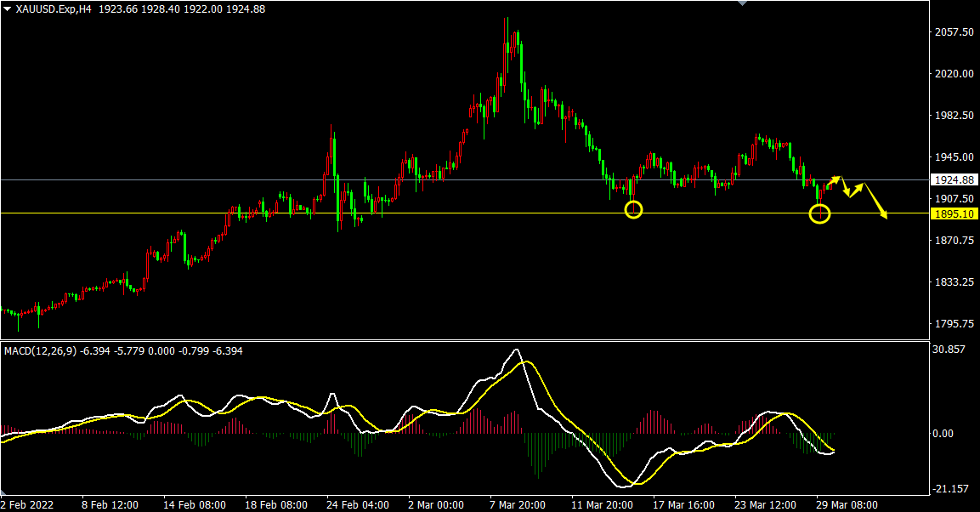Click the first upward yellow arrow
Viewport: 980px width, 512px height.
[833, 181]
